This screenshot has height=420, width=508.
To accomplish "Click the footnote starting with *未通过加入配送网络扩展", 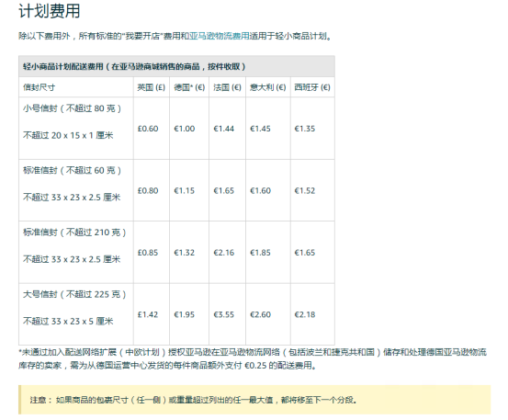I will tap(253, 358).
